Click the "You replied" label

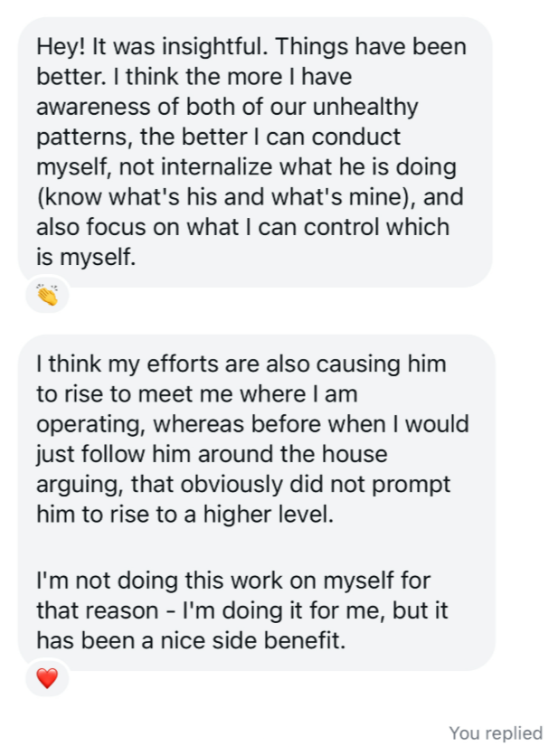[496, 733]
